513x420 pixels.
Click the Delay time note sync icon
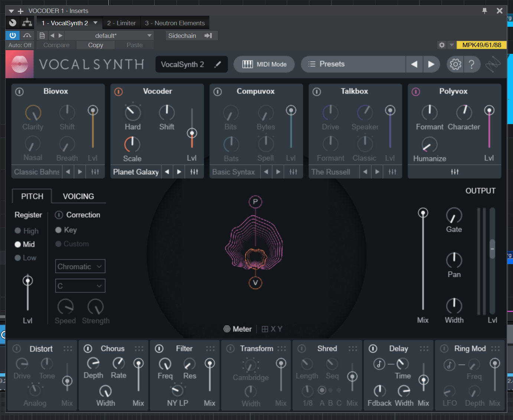coord(379,364)
